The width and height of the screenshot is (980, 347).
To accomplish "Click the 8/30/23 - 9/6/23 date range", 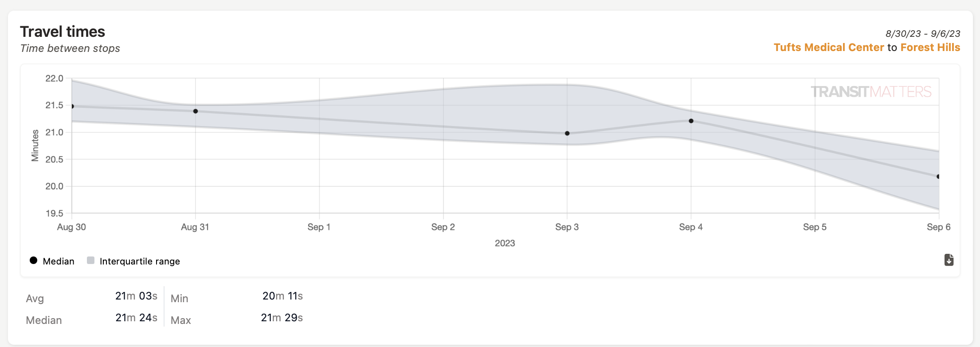I will click(923, 34).
